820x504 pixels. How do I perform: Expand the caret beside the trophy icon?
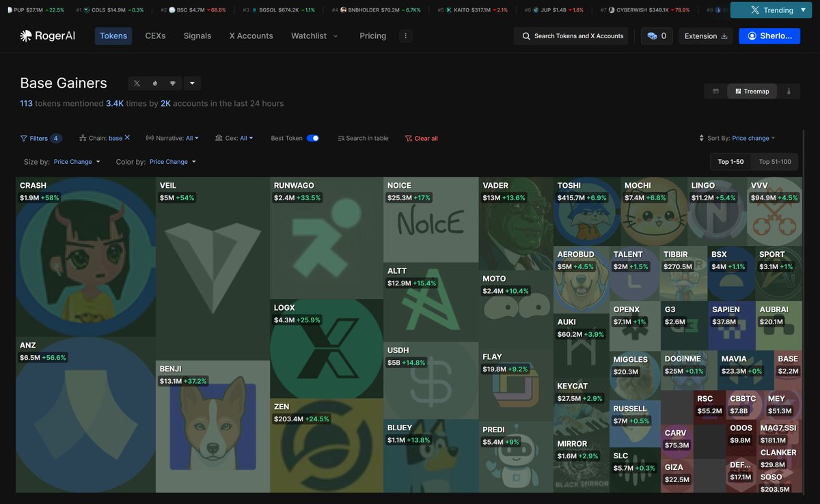point(191,83)
